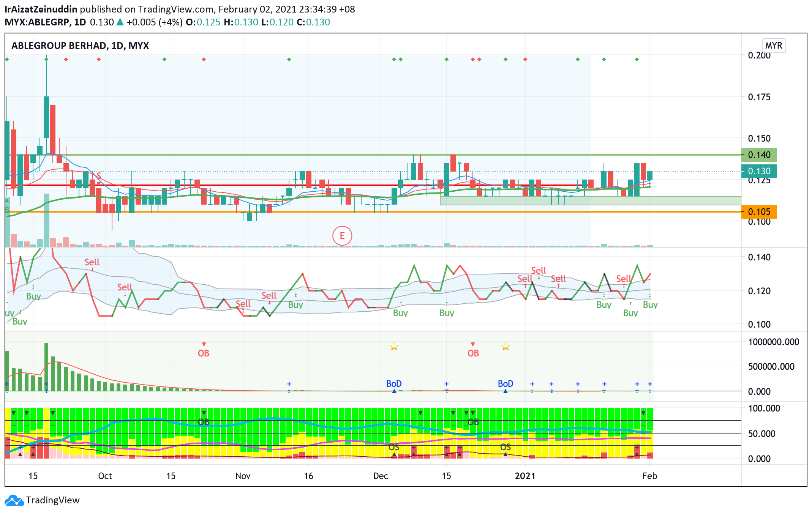
Task: Click the first OS label in bottom pane
Action: [x=394, y=447]
